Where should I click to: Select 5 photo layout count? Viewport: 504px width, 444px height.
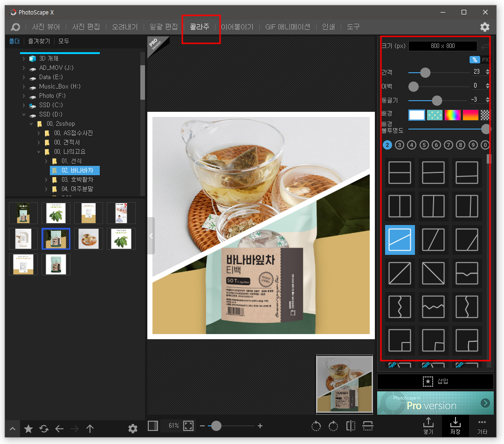point(424,145)
